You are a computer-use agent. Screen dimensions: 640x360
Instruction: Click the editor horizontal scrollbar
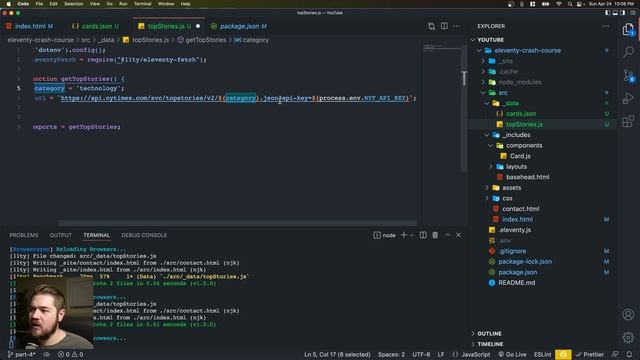click(x=238, y=223)
